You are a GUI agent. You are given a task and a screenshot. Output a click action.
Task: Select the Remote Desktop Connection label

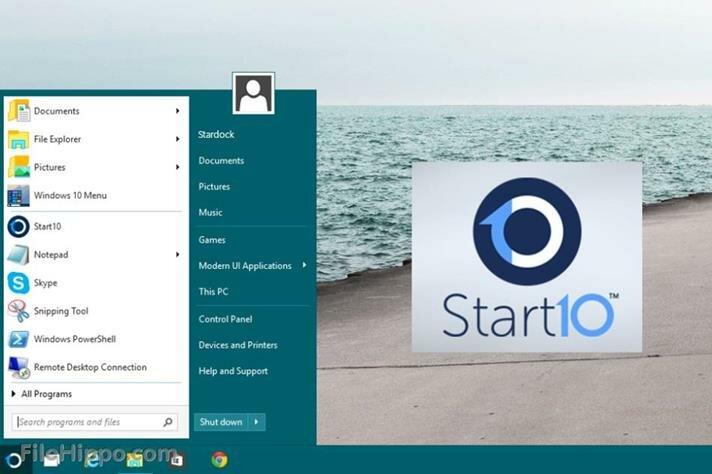coord(90,367)
